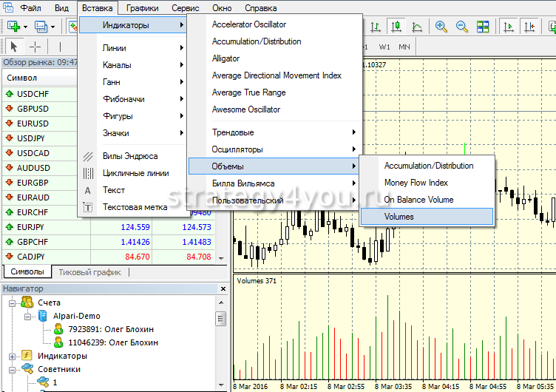Select the W1 timeframe button
This screenshot has height=392, width=556.
[385, 47]
